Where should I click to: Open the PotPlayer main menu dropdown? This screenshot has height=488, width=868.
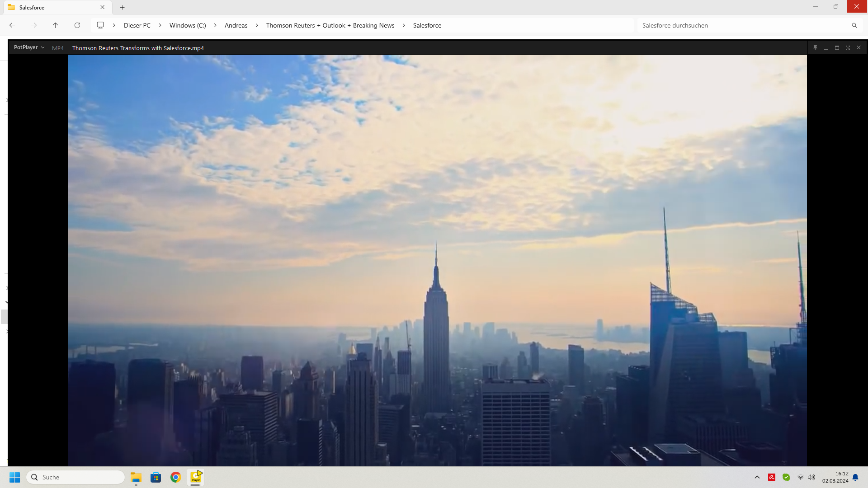(29, 47)
